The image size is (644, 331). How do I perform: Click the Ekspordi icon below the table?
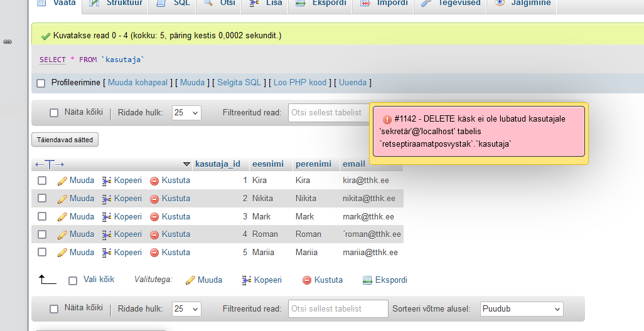pyautogui.click(x=368, y=280)
